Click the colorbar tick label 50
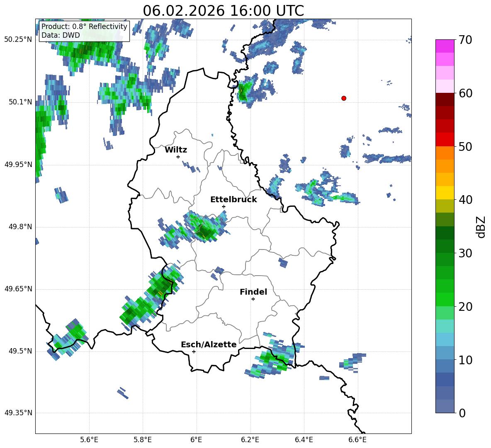This screenshot has width=491, height=448. [x=465, y=147]
